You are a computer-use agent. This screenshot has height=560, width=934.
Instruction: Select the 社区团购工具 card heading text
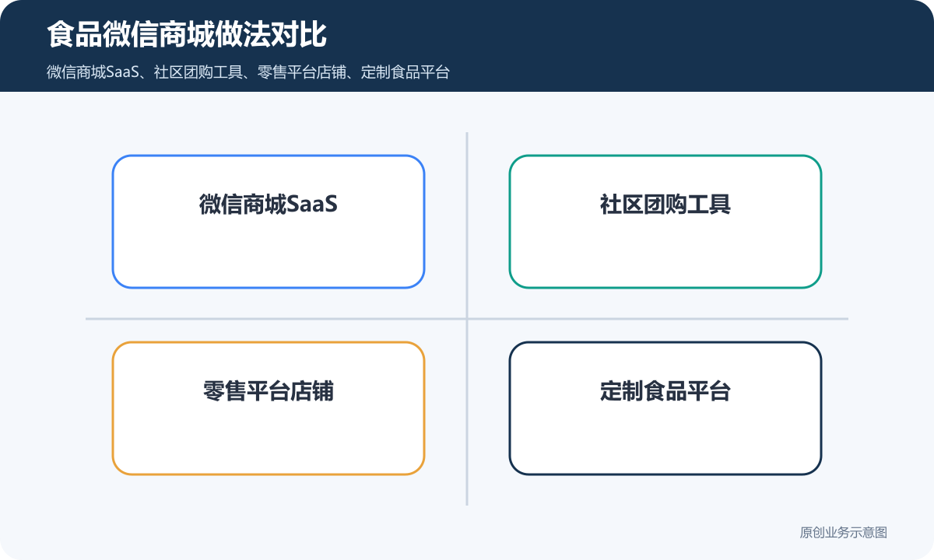665,205
